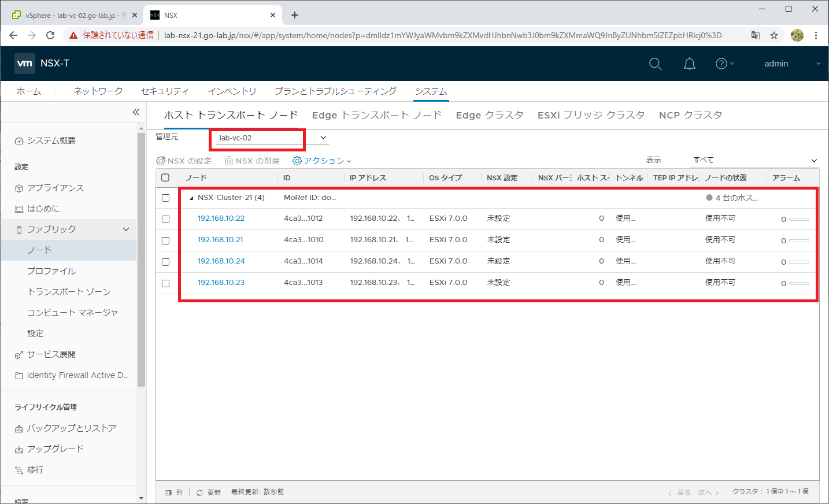
Task: Bookmark this page with the star icon
Action: 774,35
